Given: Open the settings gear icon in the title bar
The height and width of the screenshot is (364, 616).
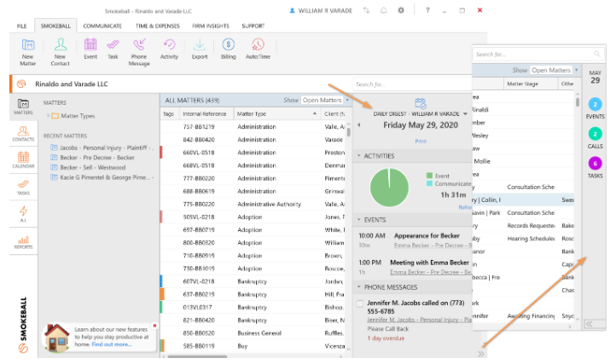Looking at the screenshot, I should [x=401, y=10].
